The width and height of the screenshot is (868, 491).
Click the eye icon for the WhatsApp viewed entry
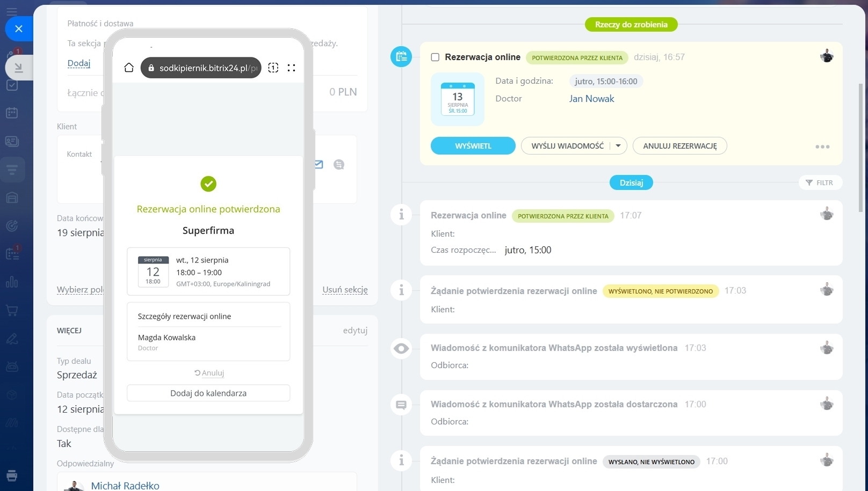[x=401, y=348]
